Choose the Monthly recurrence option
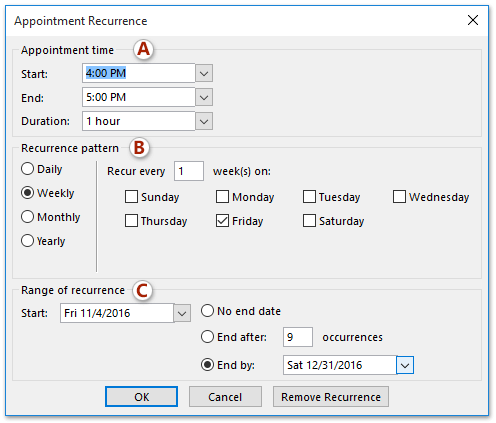Viewport: 496px width, 423px height. point(27,217)
